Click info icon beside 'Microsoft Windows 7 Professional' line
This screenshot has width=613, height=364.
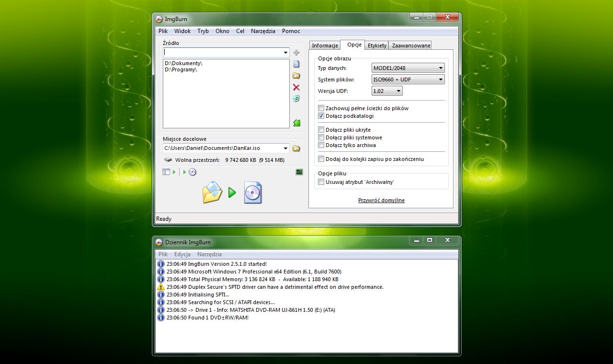point(161,272)
